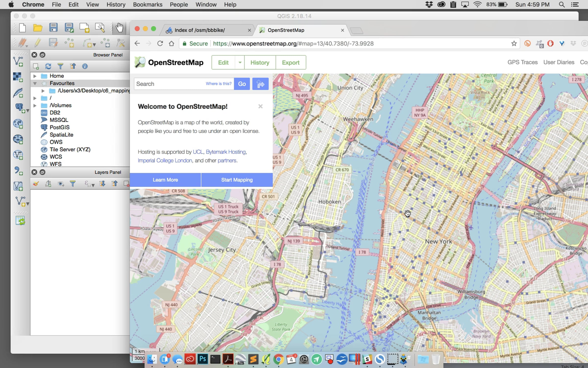
Task: Click the Add Raster Layer icon
Action: click(x=18, y=77)
